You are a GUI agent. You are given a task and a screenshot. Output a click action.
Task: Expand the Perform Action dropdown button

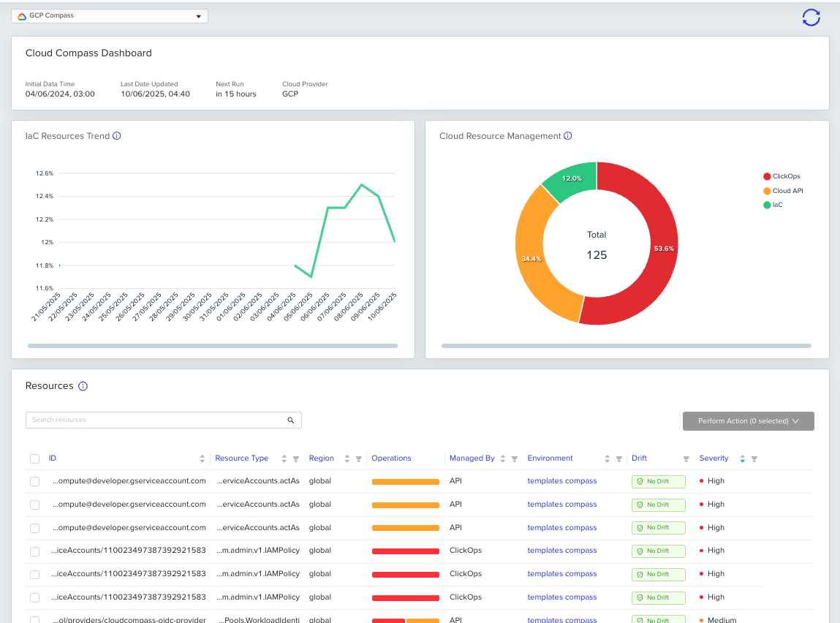click(x=748, y=421)
